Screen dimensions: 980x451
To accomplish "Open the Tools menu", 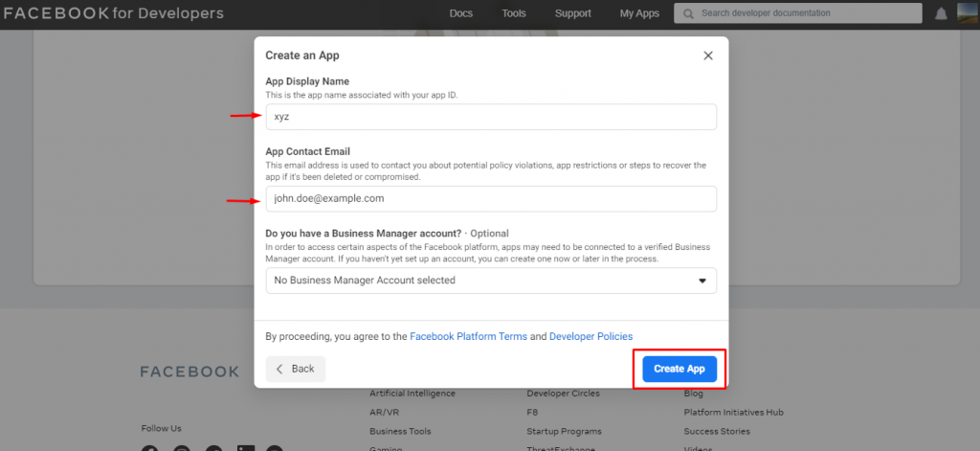I will coord(514,13).
